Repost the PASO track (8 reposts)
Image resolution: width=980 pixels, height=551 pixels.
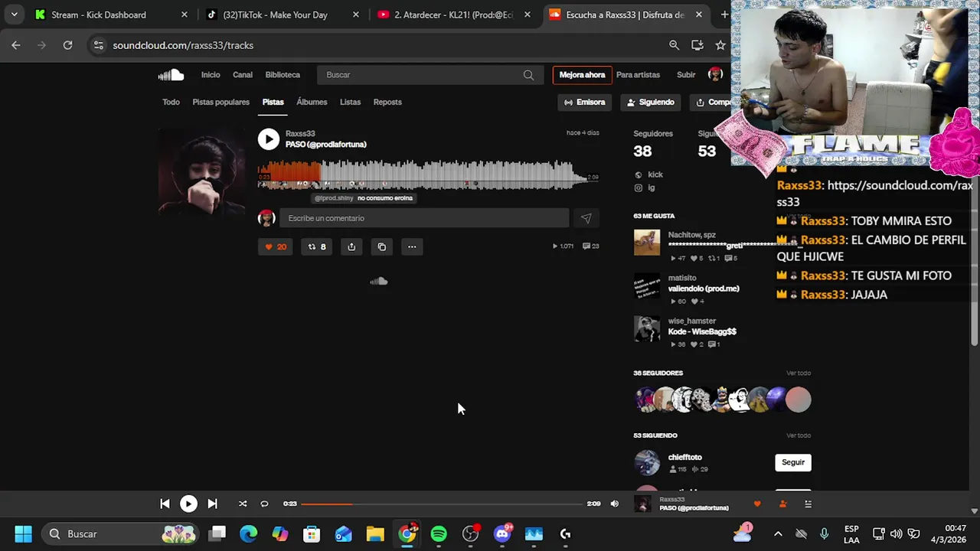(316, 246)
